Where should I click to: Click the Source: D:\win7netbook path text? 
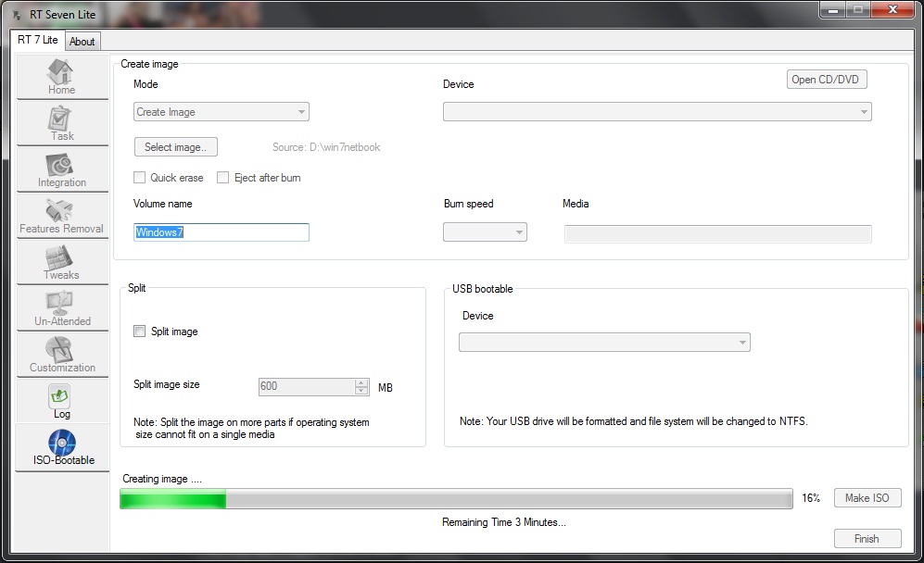(326, 147)
